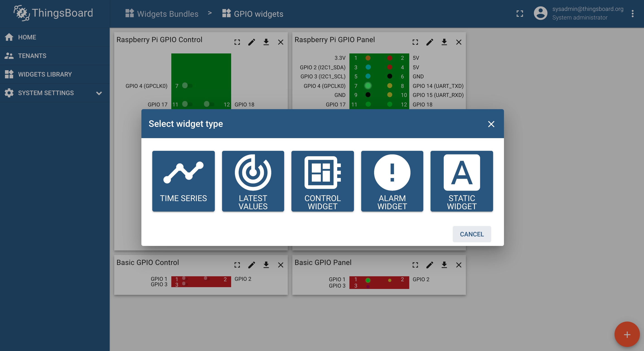644x351 pixels.
Task: Toggle the GPIO 4 pin 7 switch
Action: [187, 86]
